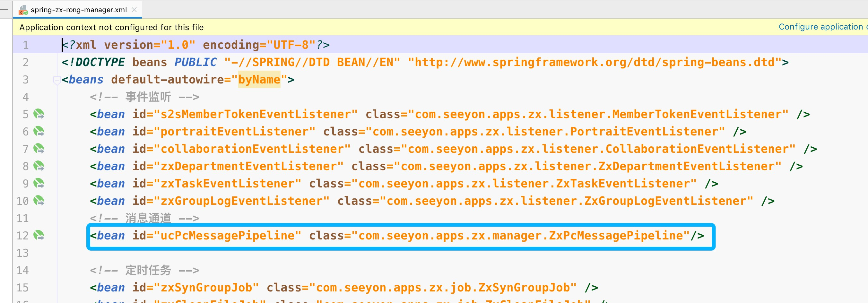The height and width of the screenshot is (303, 868).
Task: Click the 事件监听 comment
Action: click(144, 97)
